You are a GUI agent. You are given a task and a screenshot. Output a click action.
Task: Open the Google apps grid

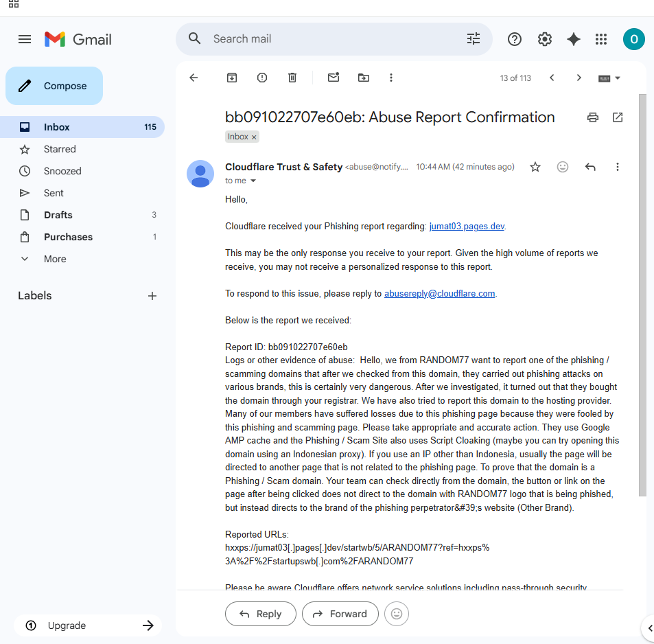[601, 39]
